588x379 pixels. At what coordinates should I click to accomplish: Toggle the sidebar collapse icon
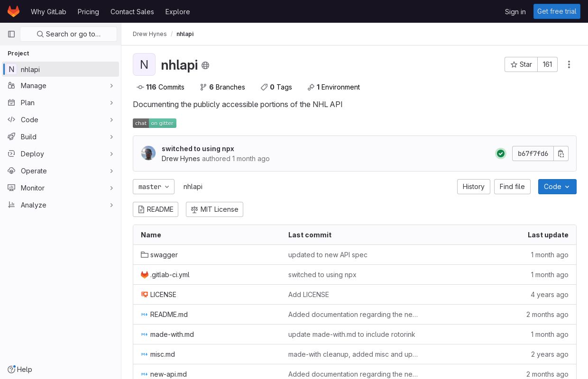[11, 34]
